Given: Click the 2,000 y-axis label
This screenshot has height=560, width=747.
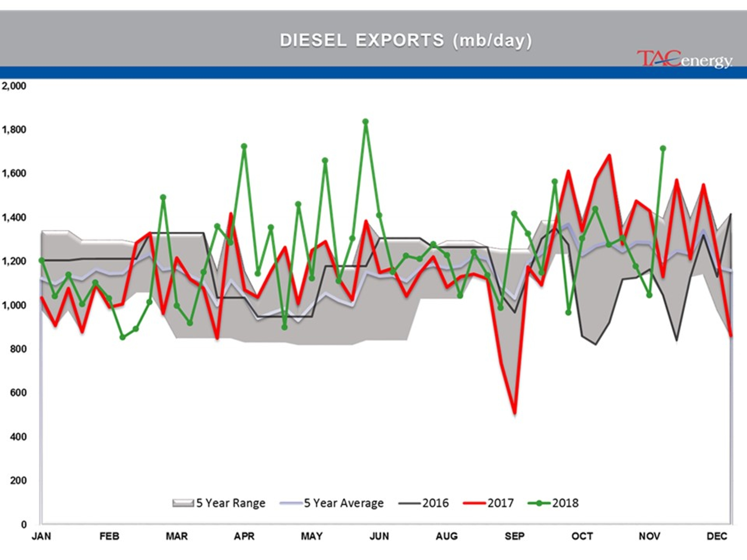Looking at the screenshot, I should 14,86.
